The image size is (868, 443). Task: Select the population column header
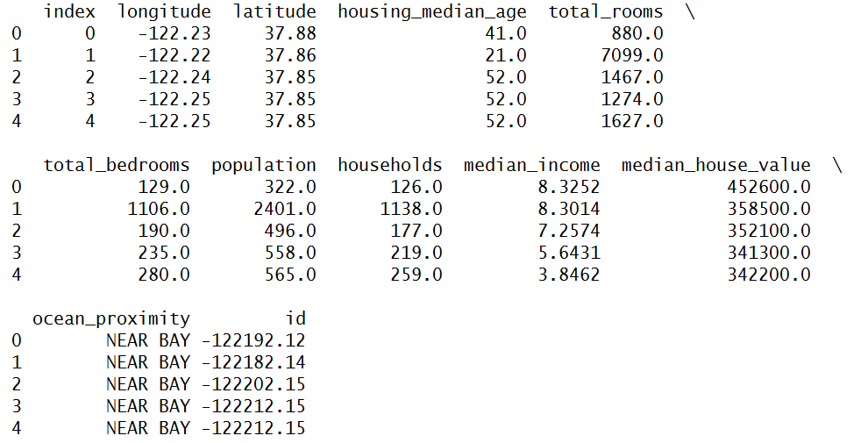(x=264, y=165)
